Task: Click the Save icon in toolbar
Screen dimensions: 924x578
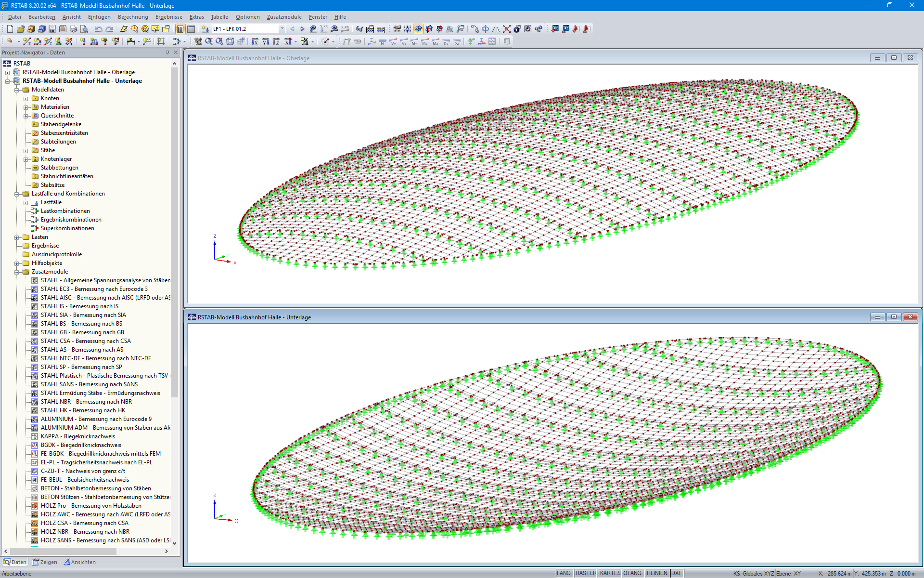Action: (x=52, y=29)
